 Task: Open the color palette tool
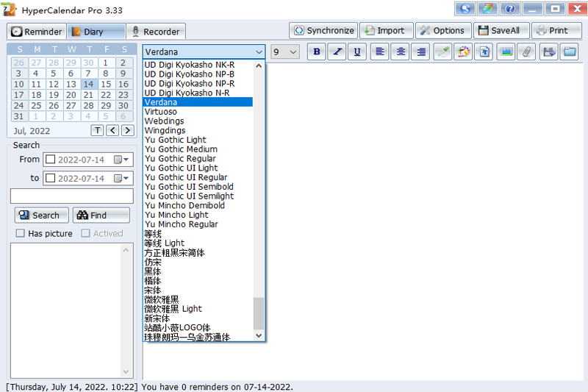(464, 51)
